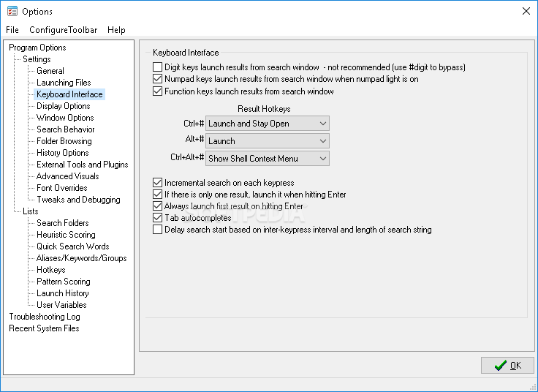Open the Help menu
This screenshot has width=538, height=392.
[x=116, y=30]
